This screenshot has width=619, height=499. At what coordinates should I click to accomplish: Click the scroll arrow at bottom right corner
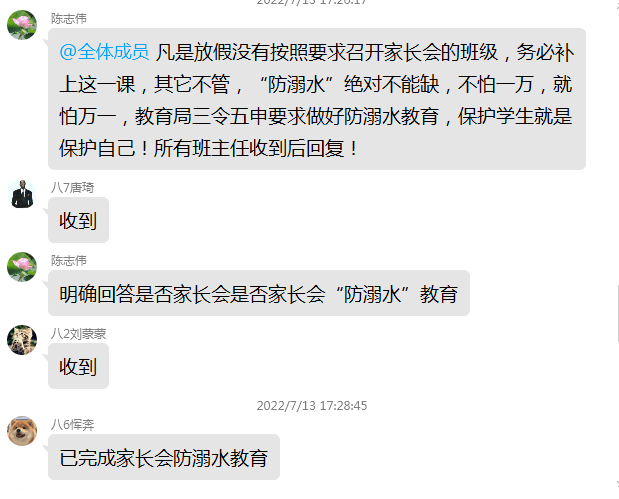coord(617,484)
